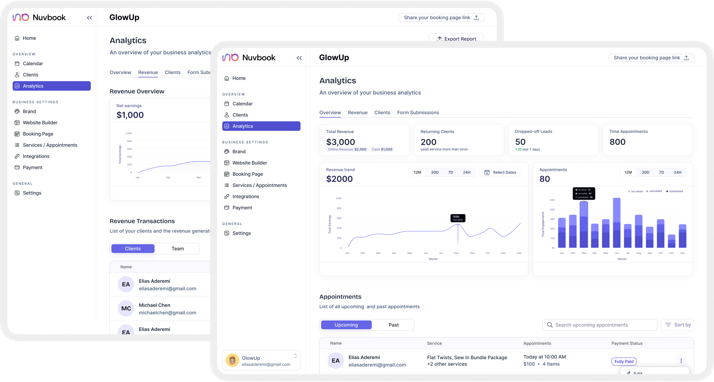Set Appointments chart range to 24H
The width and height of the screenshot is (714, 382).
click(678, 173)
